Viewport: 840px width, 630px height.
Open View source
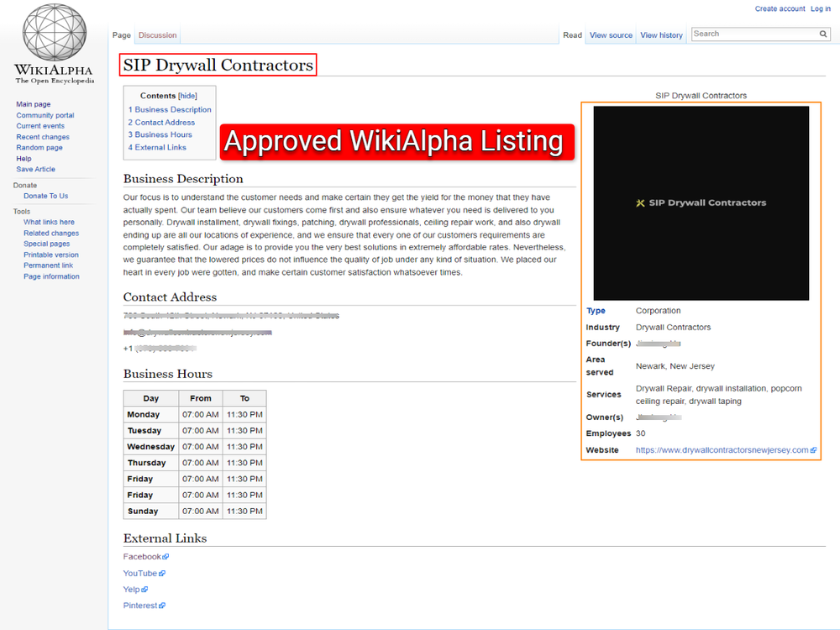pos(611,34)
